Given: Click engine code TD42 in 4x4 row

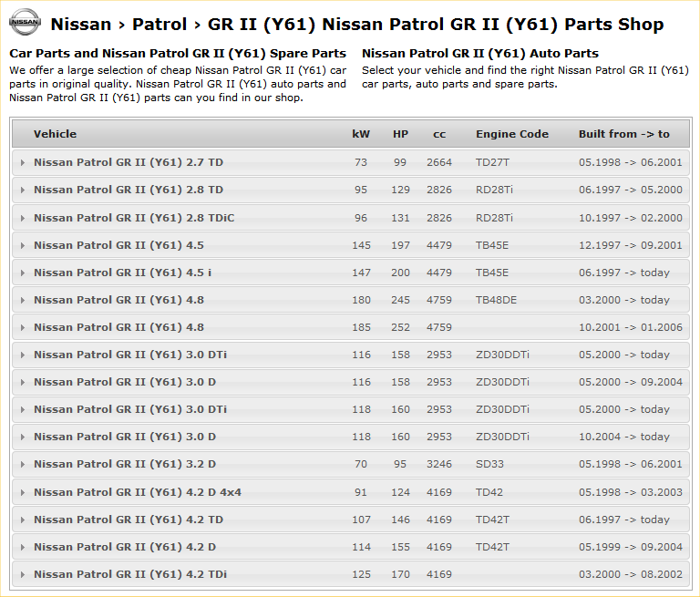Looking at the screenshot, I should point(489,492).
